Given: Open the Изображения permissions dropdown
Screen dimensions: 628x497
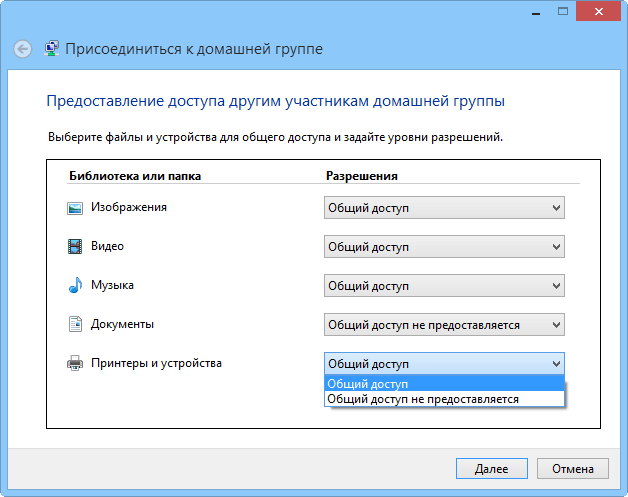Looking at the screenshot, I should 444,207.
